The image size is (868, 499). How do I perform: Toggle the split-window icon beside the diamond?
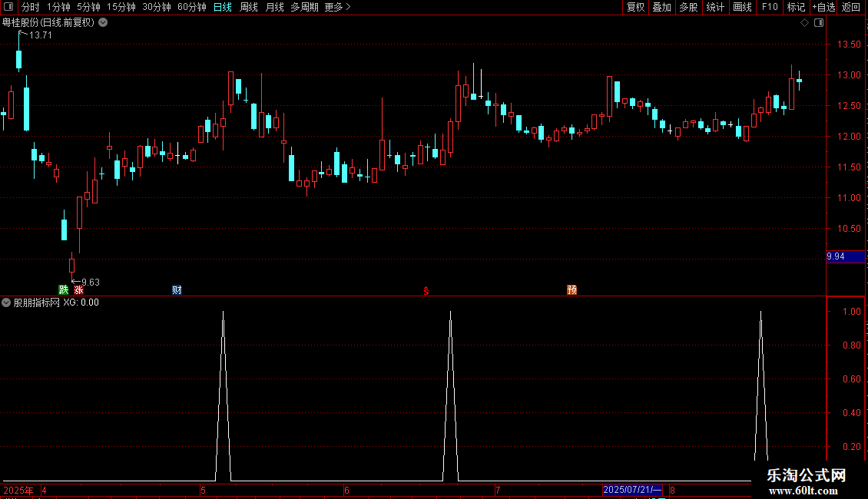point(819,23)
